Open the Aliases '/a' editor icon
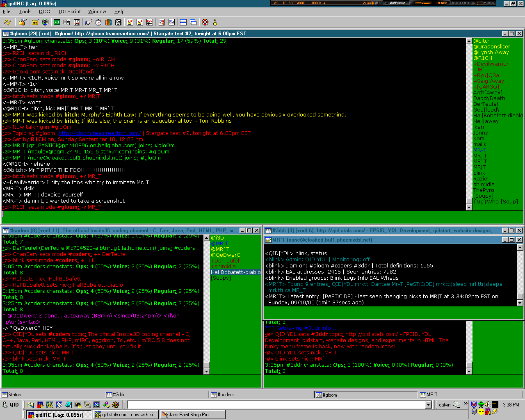 coord(57,22)
